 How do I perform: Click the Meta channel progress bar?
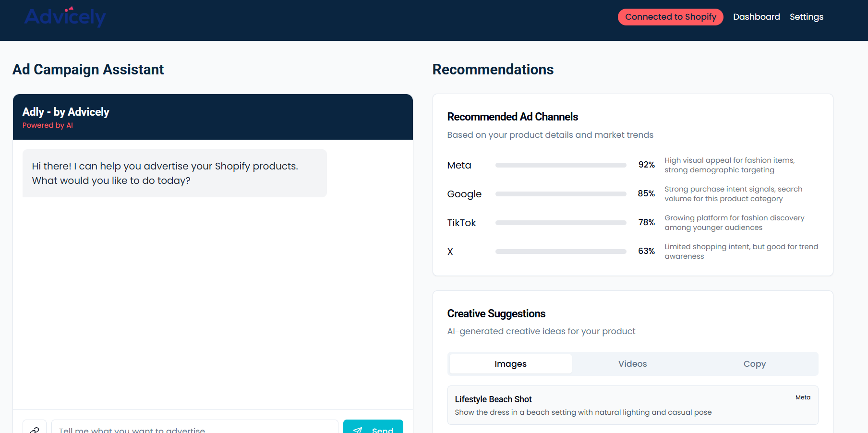tap(560, 165)
